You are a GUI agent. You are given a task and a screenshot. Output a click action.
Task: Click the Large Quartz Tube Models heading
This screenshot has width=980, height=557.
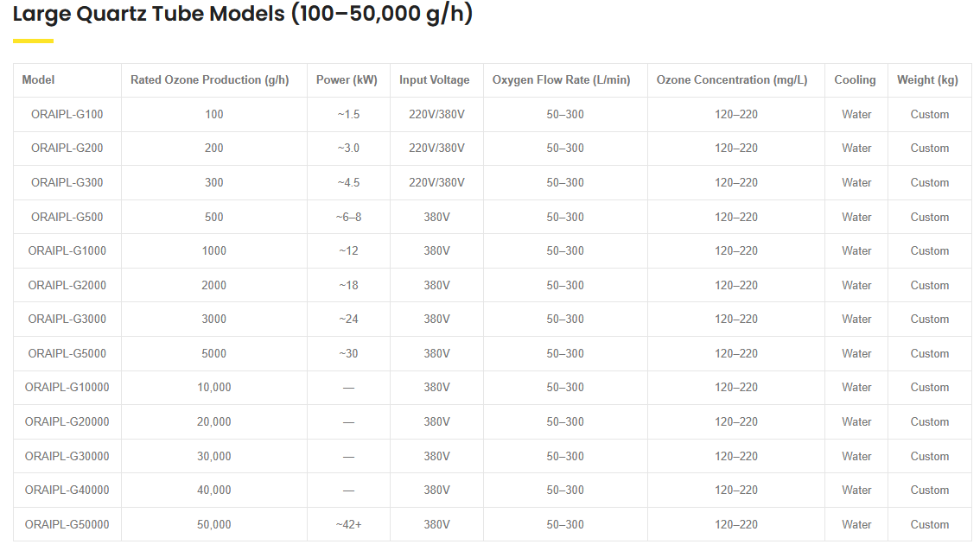tap(243, 16)
